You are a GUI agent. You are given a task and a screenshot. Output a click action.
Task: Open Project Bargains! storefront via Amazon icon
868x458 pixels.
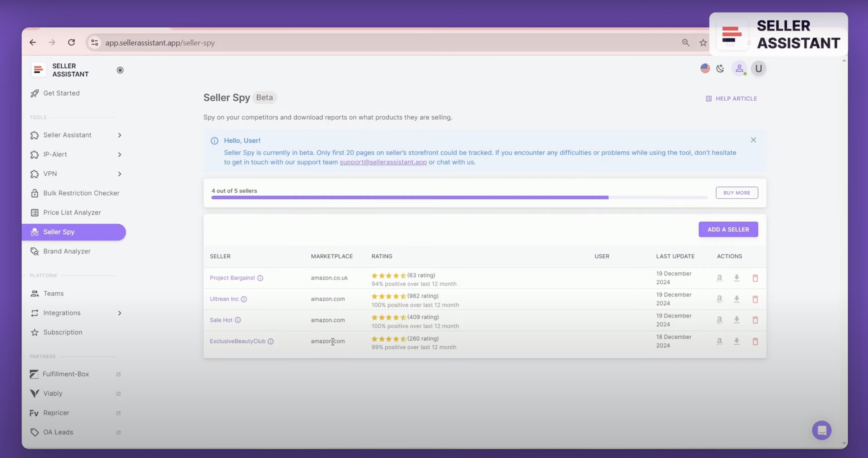pos(719,278)
